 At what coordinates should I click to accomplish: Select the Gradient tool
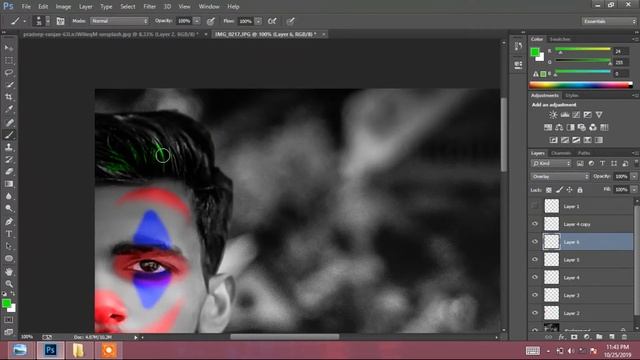tap(9, 184)
